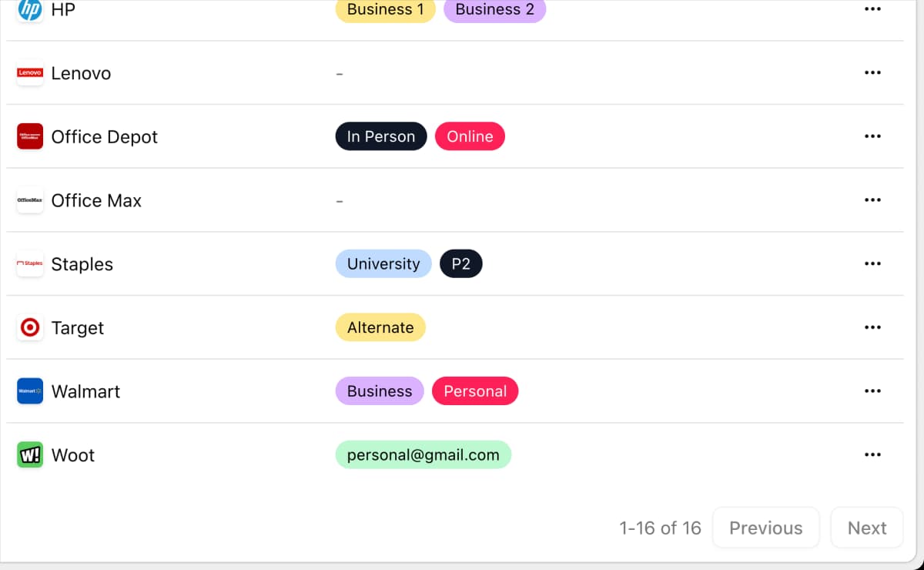Click the Walmart logo icon
This screenshot has width=924, height=570.
30,391
